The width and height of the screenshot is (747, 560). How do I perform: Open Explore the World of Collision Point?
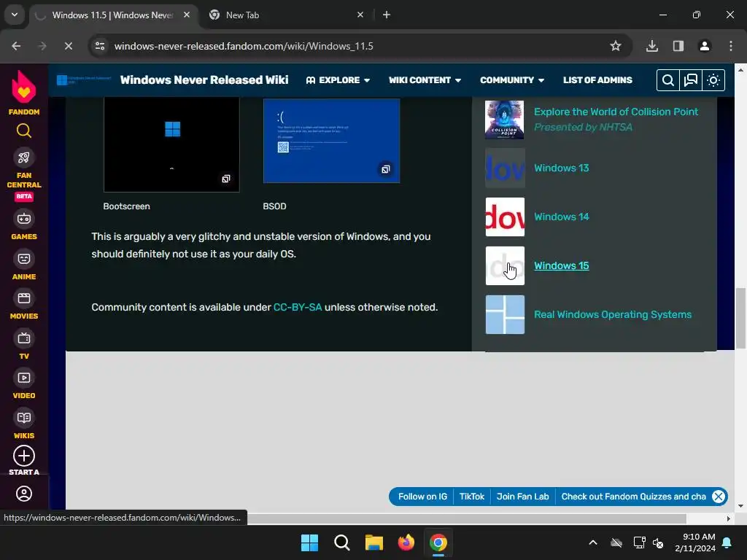pyautogui.click(x=616, y=112)
